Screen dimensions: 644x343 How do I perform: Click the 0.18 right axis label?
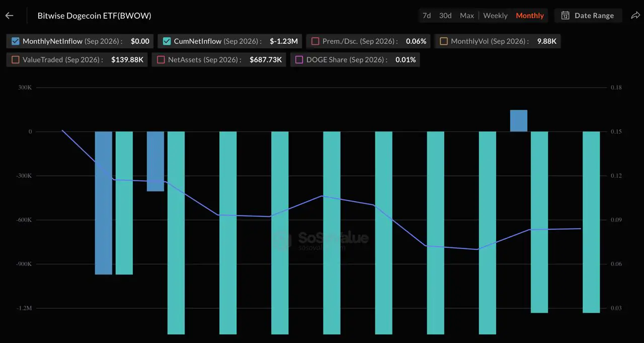pos(616,88)
